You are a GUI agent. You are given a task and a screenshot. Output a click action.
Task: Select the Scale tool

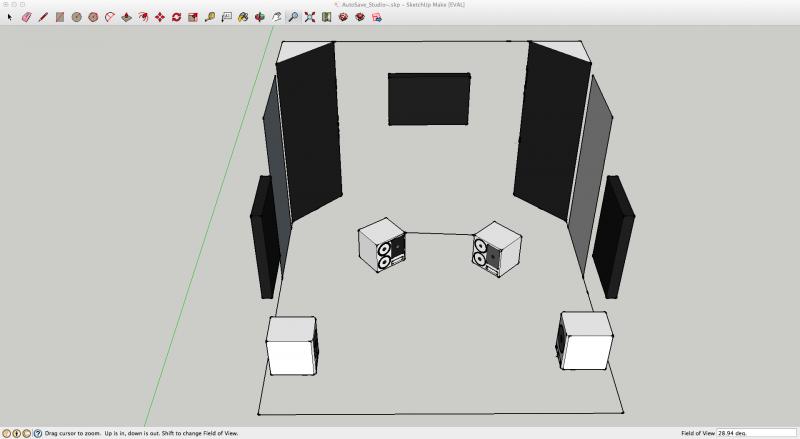[x=193, y=17]
